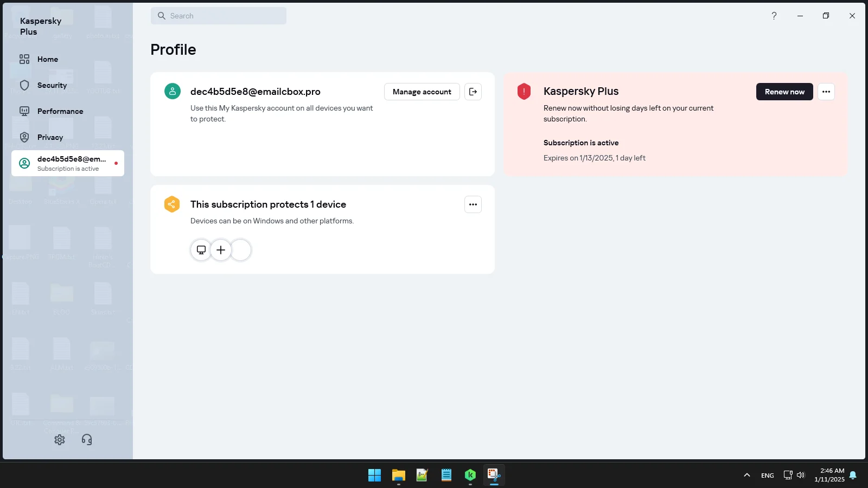Add a device with plus icon
Screen dimensions: 868x488
click(x=221, y=250)
